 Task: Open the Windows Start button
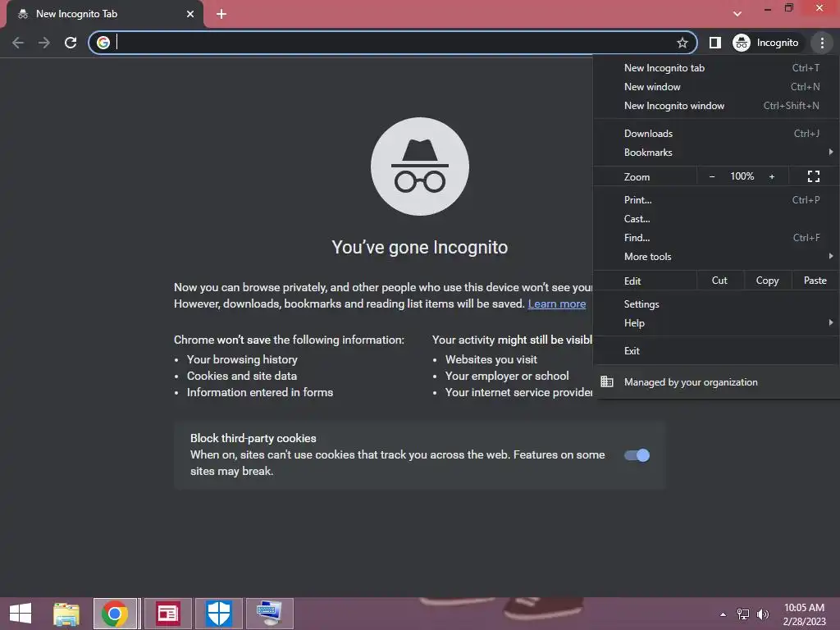21,614
